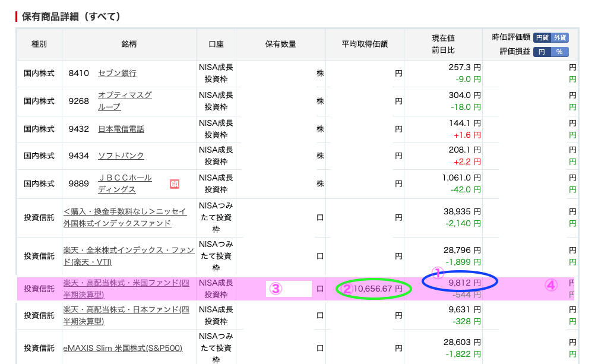Click day change -328 円
The height and width of the screenshot is (364, 595).
[x=467, y=321]
